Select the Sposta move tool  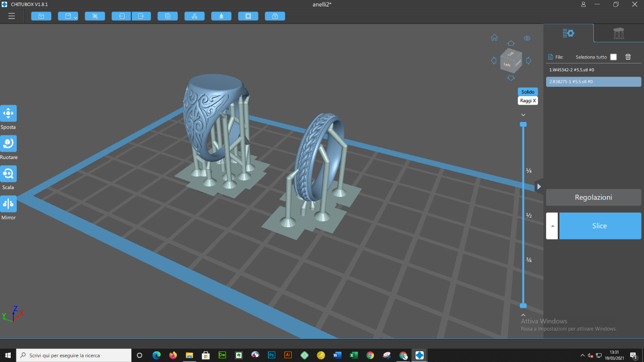click(x=8, y=113)
